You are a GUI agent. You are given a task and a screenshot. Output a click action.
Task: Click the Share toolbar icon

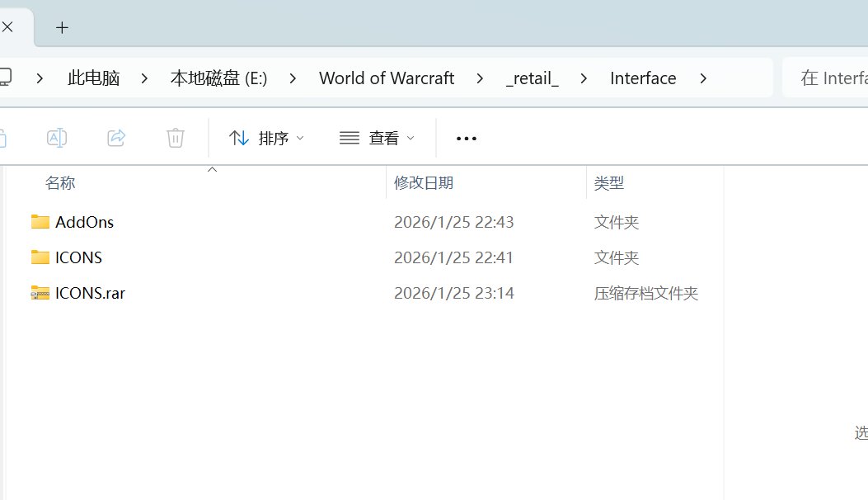(116, 138)
